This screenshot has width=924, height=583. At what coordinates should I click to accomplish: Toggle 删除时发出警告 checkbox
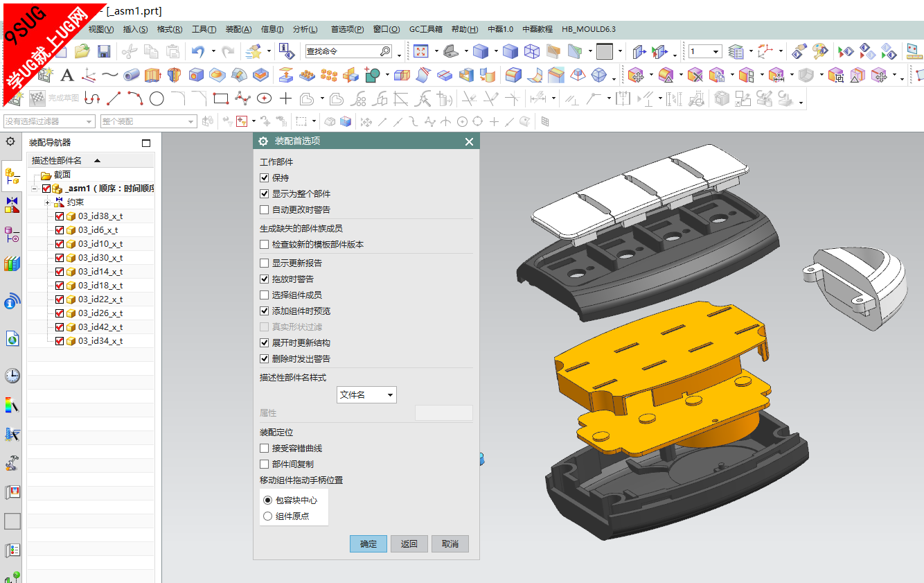tap(264, 359)
